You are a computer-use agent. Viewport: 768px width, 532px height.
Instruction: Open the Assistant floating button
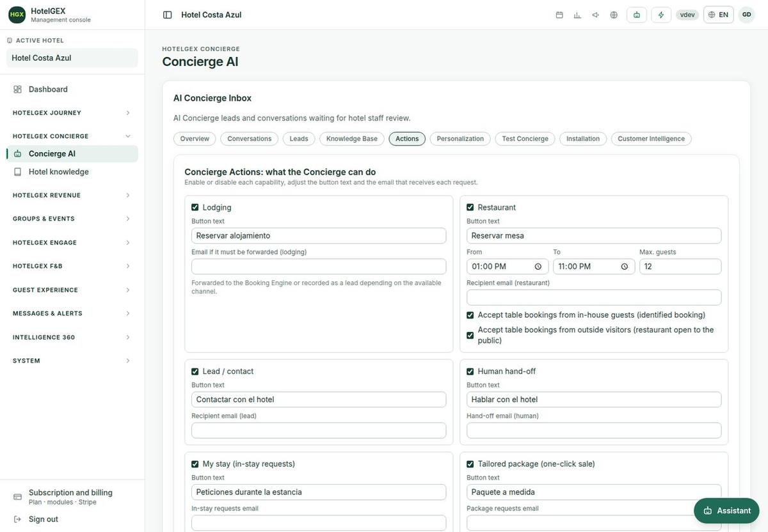pyautogui.click(x=726, y=511)
